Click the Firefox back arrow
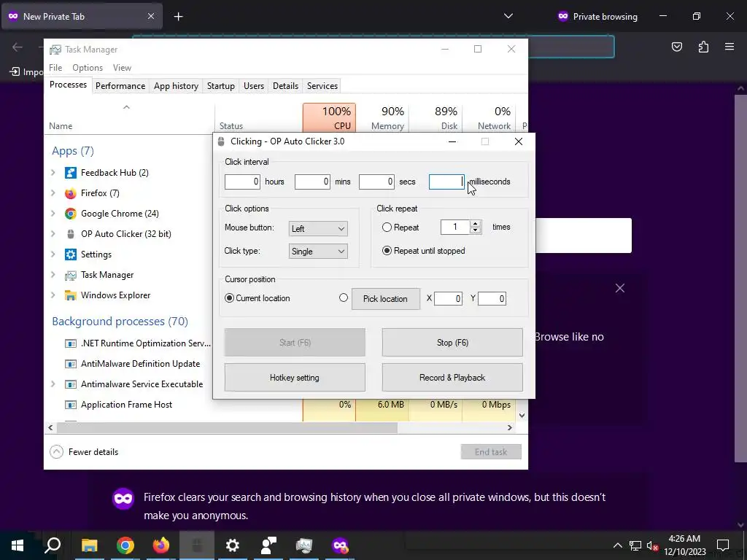The height and width of the screenshot is (560, 747). (x=18, y=47)
